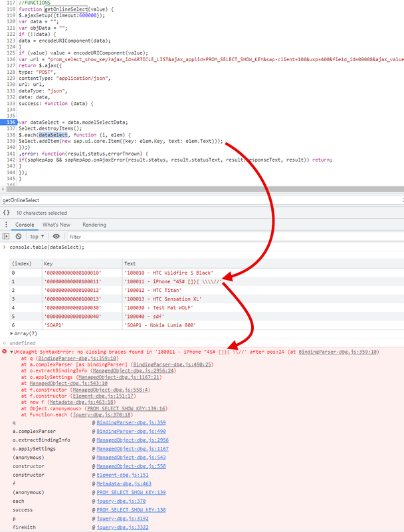Open Element-dbg.js:151:17 link in the stack trace
Screen dimensions: 404x532
pyautogui.click(x=103, y=396)
